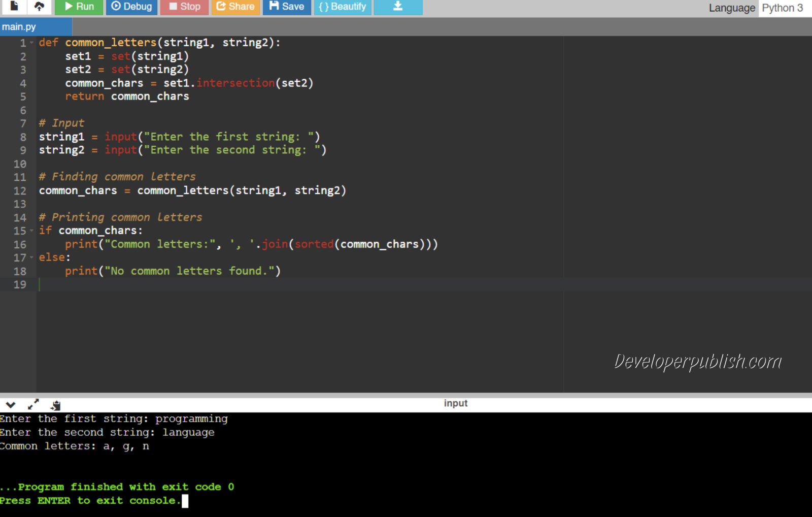The height and width of the screenshot is (517, 812).
Task: Share the code snippet
Action: click(235, 7)
